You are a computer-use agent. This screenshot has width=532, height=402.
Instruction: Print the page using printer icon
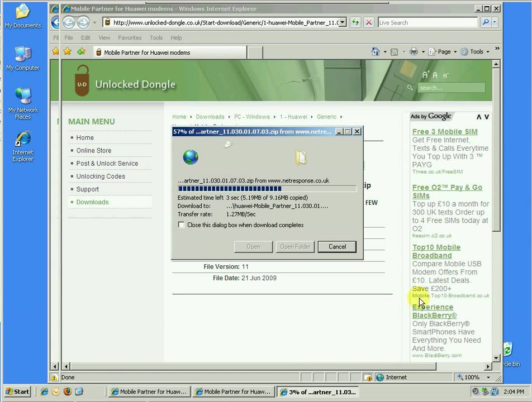tap(414, 51)
